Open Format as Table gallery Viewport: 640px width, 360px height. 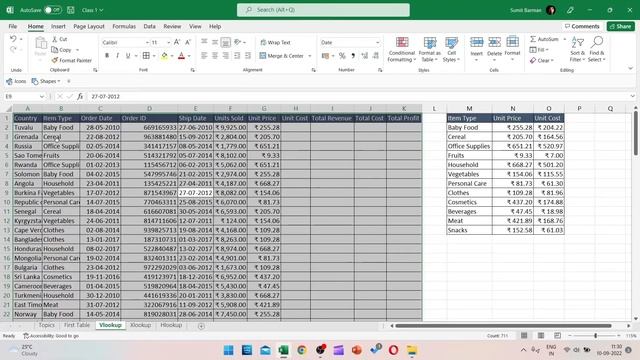(x=429, y=49)
